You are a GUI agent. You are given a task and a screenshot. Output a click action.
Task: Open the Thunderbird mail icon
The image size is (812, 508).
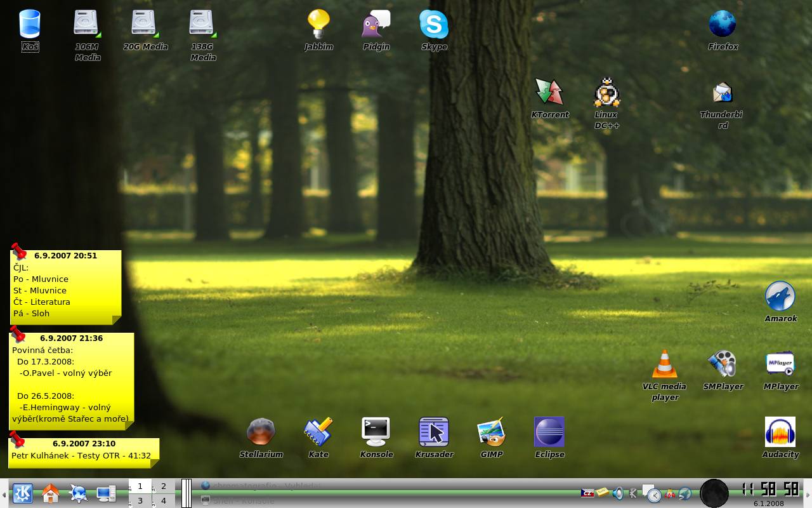coord(723,93)
